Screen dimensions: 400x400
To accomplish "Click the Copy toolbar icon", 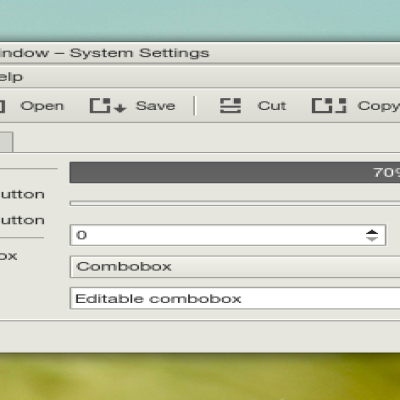I will [x=329, y=106].
